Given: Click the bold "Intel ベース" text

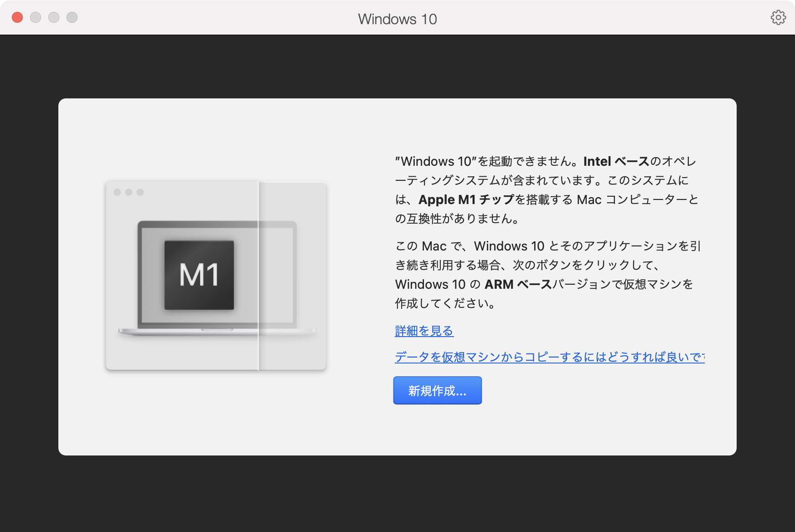Looking at the screenshot, I should (x=616, y=162).
